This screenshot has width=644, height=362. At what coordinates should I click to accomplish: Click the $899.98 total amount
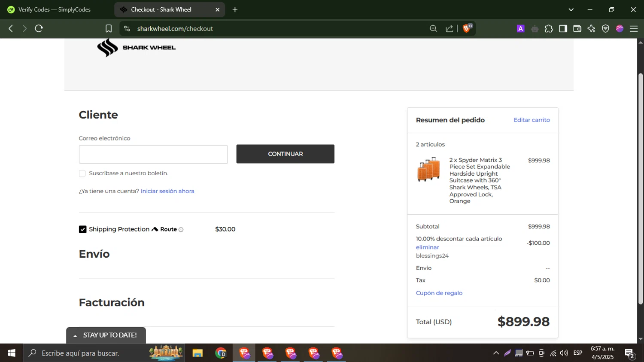(x=523, y=322)
